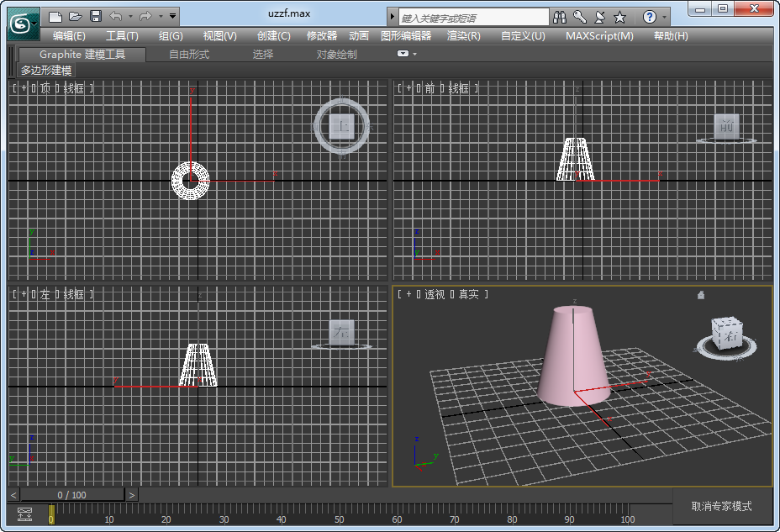Open the 组(G) menu

171,36
